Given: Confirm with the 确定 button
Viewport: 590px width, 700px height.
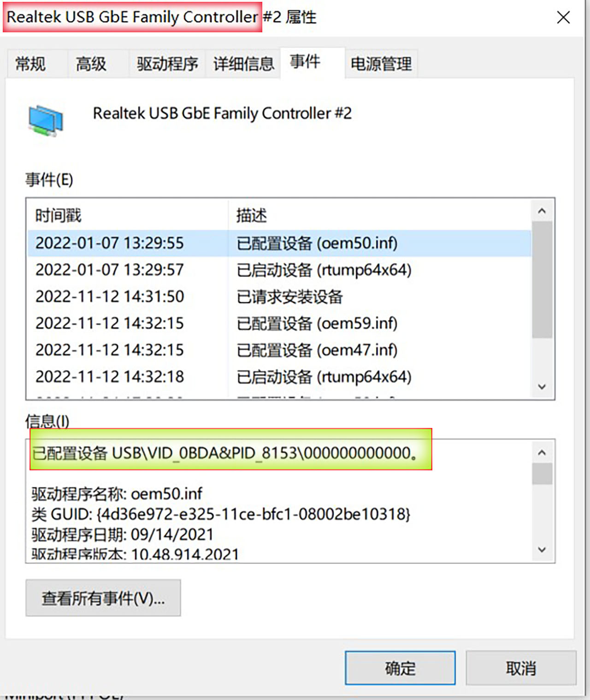Looking at the screenshot, I should tap(400, 668).
